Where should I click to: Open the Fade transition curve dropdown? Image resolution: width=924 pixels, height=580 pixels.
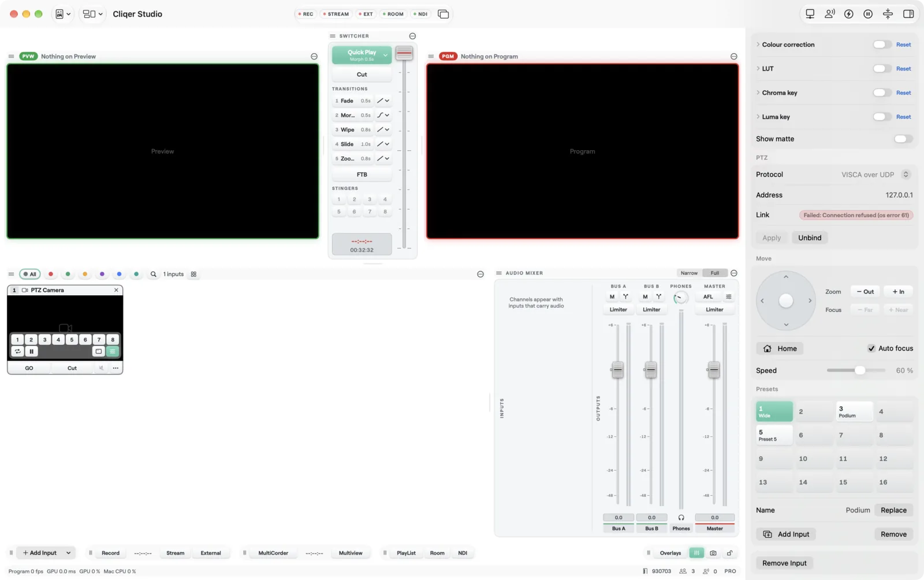pos(383,101)
